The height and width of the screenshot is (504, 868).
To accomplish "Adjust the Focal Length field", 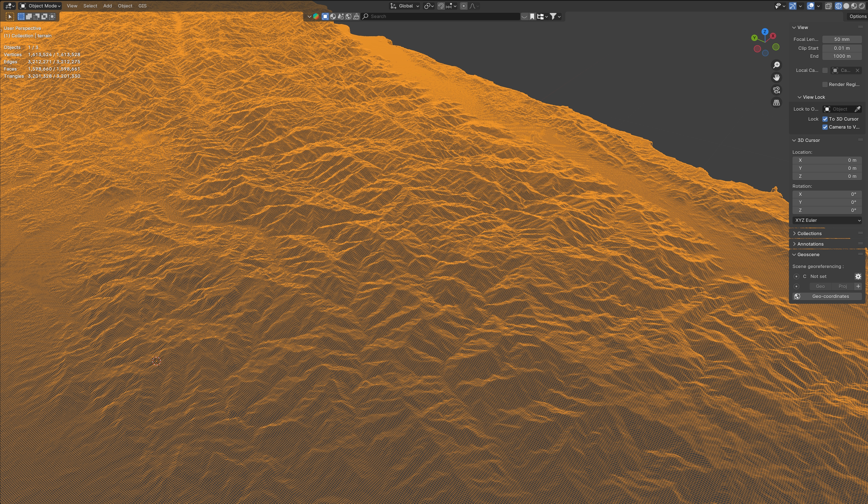I will [841, 39].
